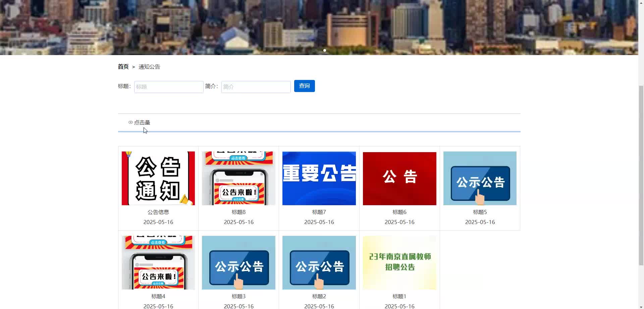This screenshot has width=644, height=309.
Task: Click the 简介: field label
Action: tap(212, 86)
